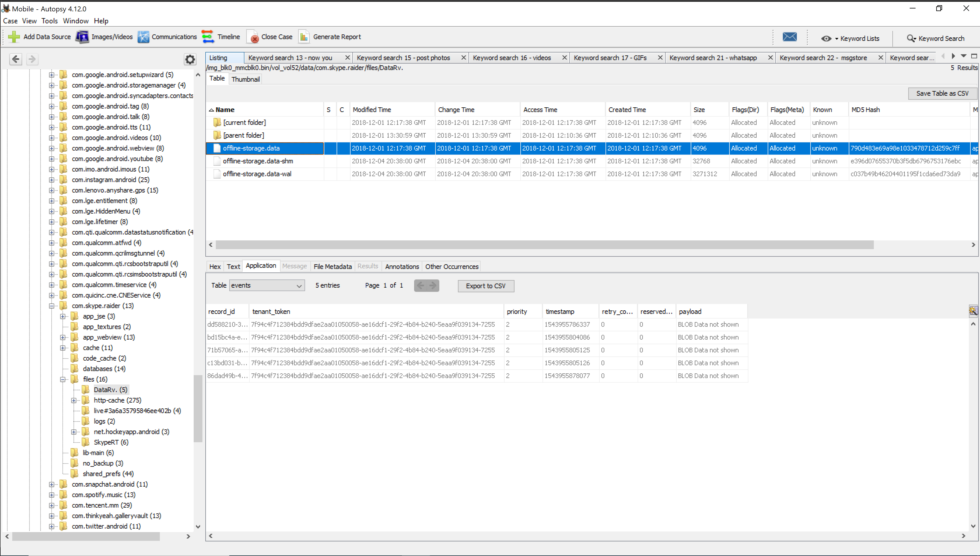Sort by the Modified Time column header
980x556 pixels.
393,110
